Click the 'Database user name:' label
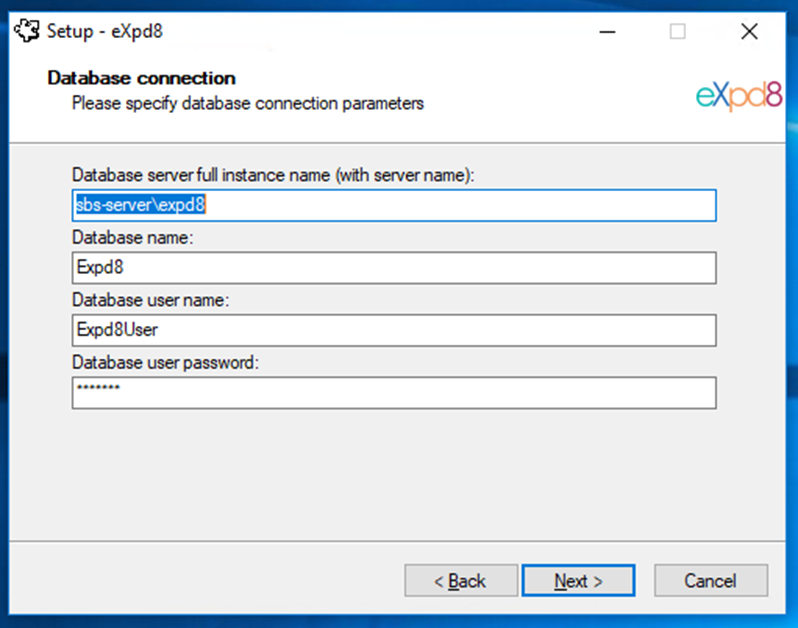798x628 pixels. click(151, 300)
